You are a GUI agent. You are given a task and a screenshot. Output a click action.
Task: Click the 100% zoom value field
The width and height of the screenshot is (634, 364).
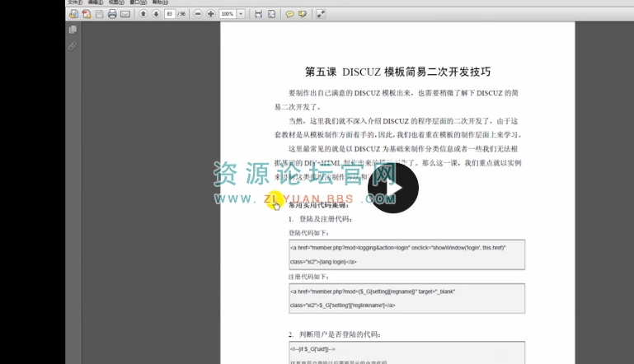tap(228, 14)
